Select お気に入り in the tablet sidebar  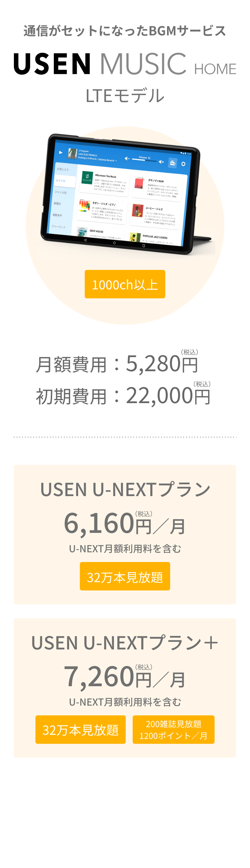63,169
